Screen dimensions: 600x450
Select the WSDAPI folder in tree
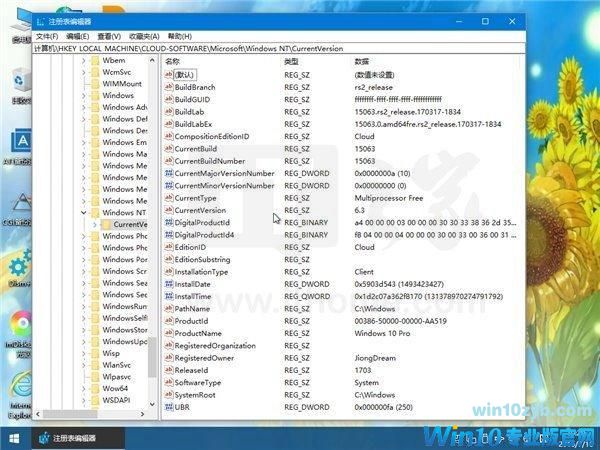(x=116, y=397)
